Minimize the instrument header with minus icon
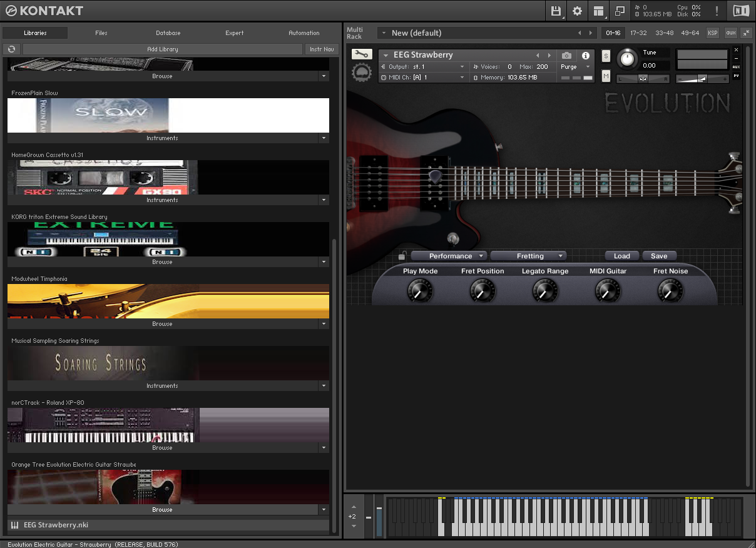 point(736,58)
